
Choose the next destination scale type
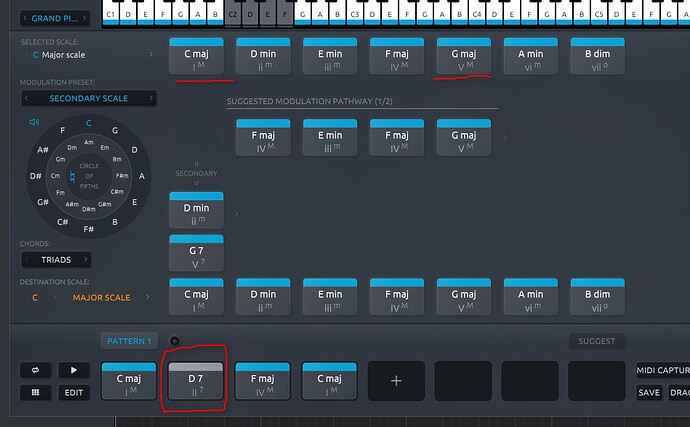[x=147, y=298]
